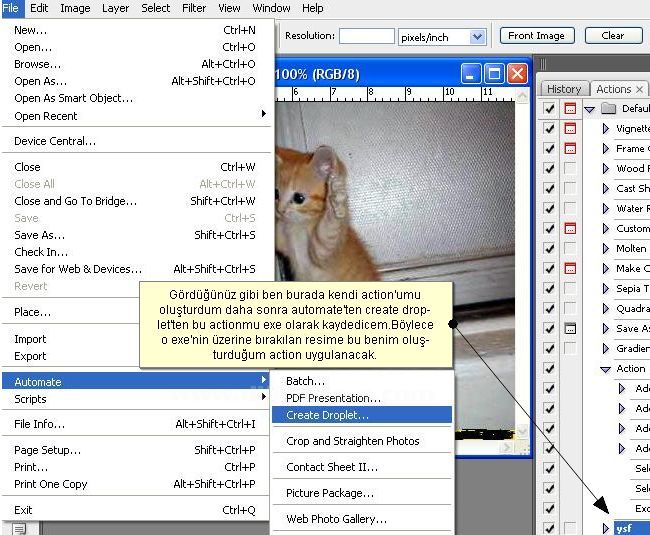650x535 pixels.
Task: Collapse the Action set triangle
Action: tap(606, 369)
